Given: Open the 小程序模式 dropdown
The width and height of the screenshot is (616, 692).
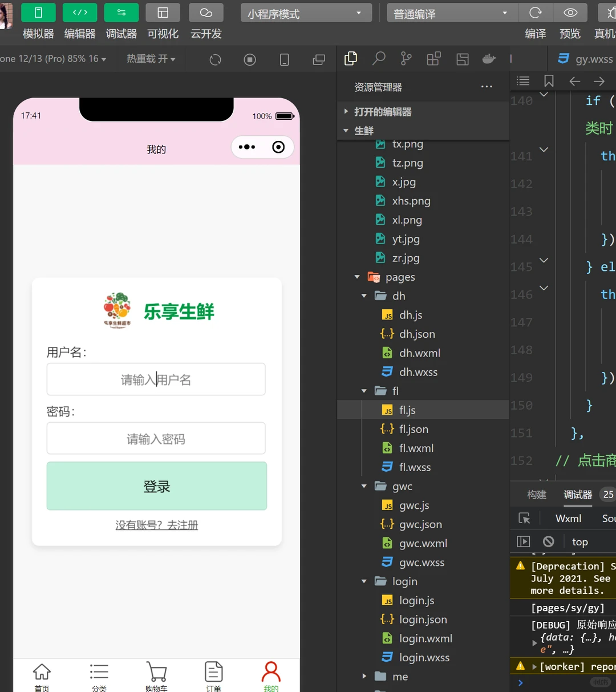Looking at the screenshot, I should [306, 12].
